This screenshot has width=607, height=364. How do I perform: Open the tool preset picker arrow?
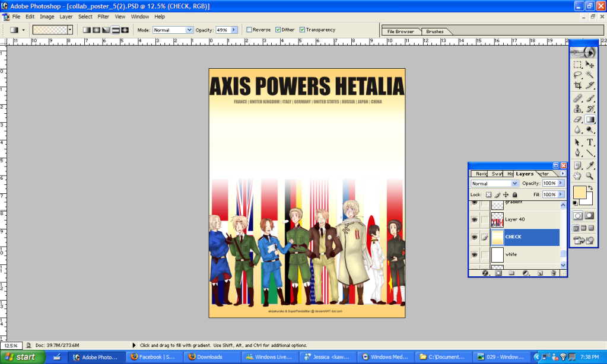23,30
